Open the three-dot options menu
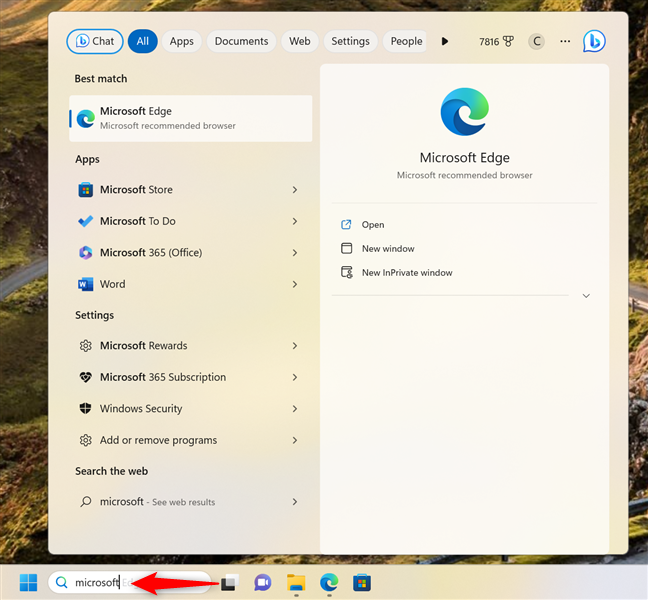The width and height of the screenshot is (648, 600). coord(565,41)
